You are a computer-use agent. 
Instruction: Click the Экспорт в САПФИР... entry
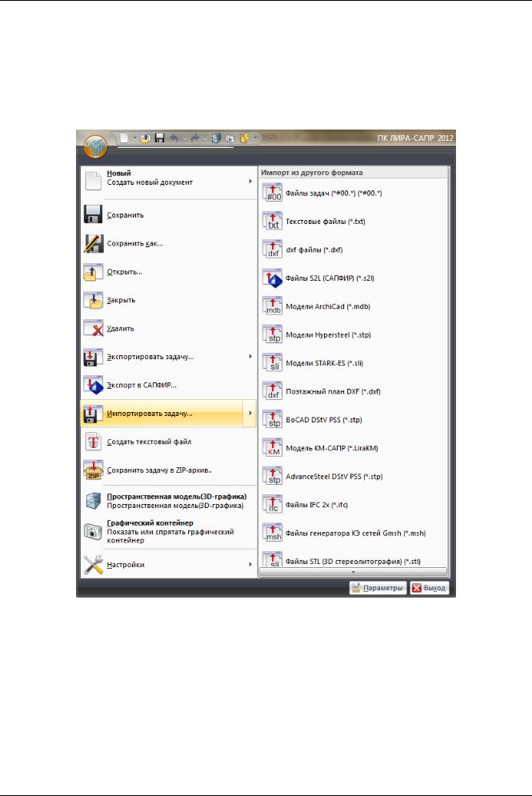[x=168, y=385]
